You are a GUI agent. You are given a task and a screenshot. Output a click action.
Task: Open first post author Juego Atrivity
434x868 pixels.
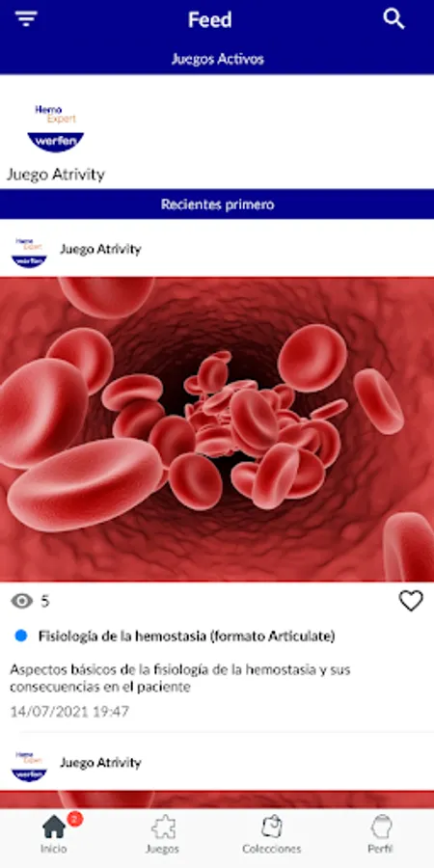click(100, 249)
